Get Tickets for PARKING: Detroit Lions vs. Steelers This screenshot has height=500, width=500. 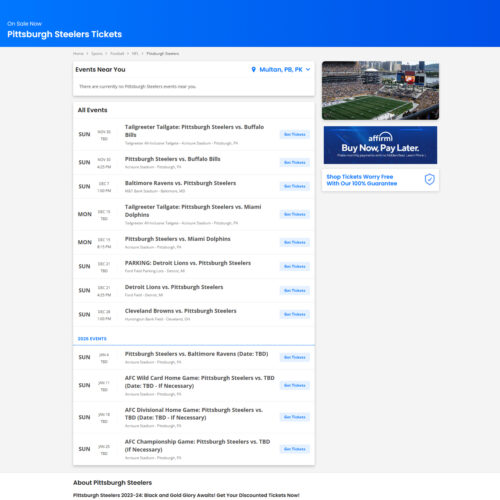click(295, 266)
